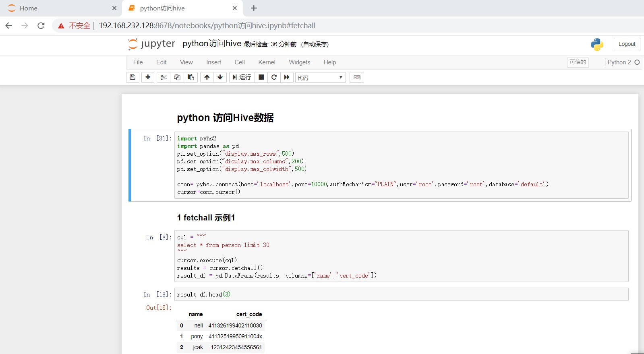Copy selected cells icon in toolbar
This screenshot has height=354, width=644.
(177, 77)
